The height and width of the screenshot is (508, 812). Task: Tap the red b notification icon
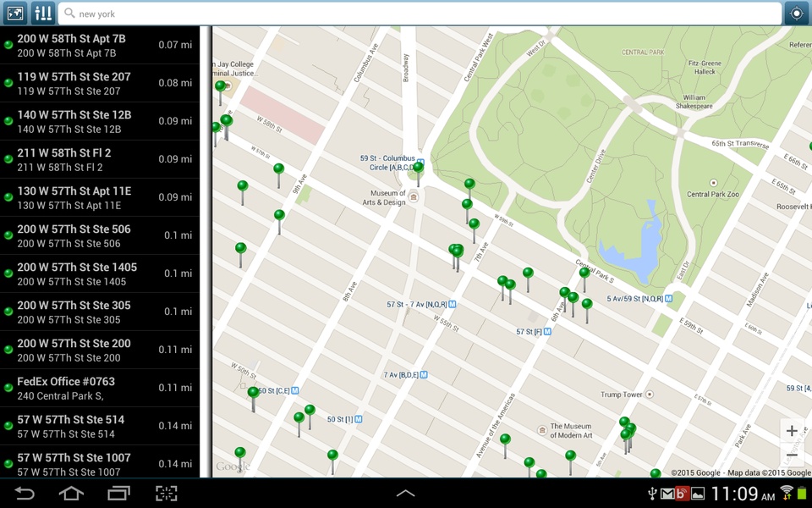682,494
